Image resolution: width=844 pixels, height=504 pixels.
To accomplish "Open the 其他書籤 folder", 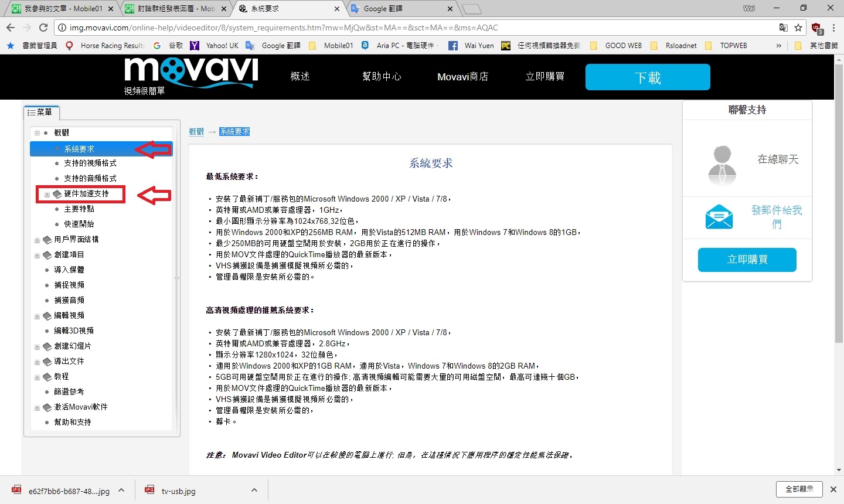I will tap(816, 45).
